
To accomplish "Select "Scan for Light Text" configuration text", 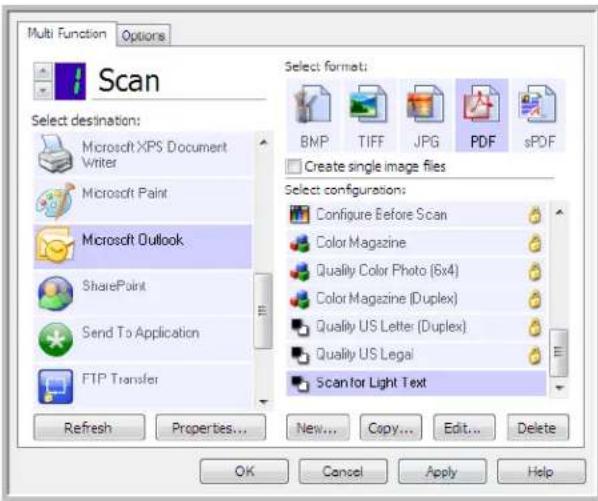I will (x=371, y=382).
